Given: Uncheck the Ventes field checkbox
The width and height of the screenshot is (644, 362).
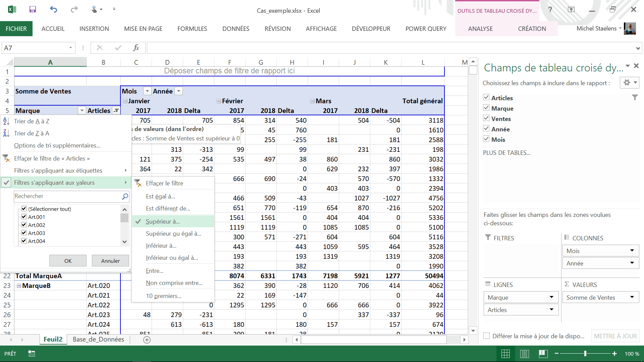Looking at the screenshot, I should (486, 118).
